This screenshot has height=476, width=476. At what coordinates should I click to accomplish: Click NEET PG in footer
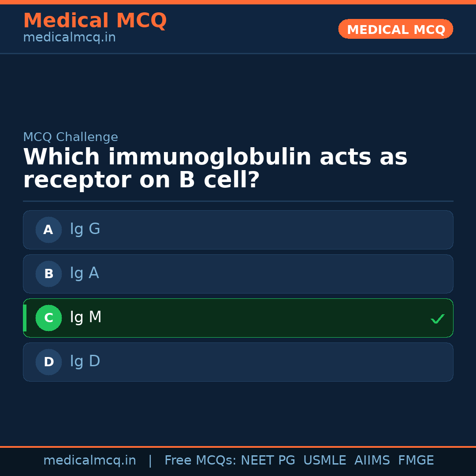click(x=268, y=461)
